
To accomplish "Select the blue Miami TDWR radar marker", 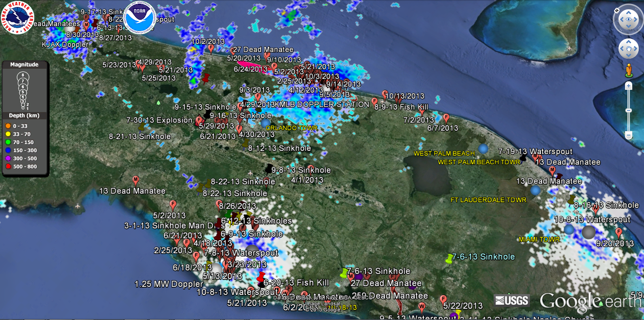I will [569, 230].
